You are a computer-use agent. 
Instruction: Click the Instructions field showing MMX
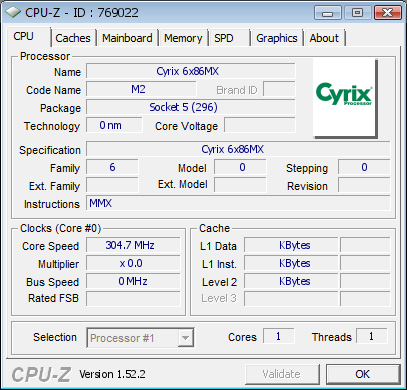[238, 203]
